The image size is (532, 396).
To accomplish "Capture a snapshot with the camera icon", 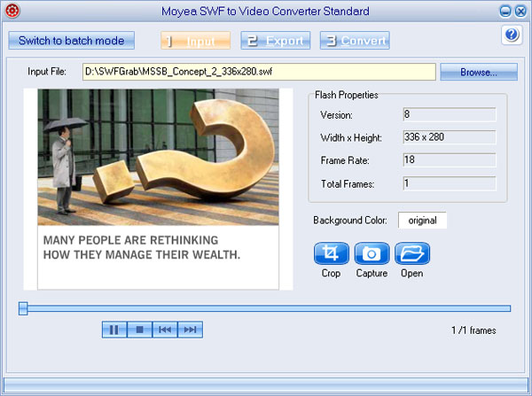I will tap(372, 253).
